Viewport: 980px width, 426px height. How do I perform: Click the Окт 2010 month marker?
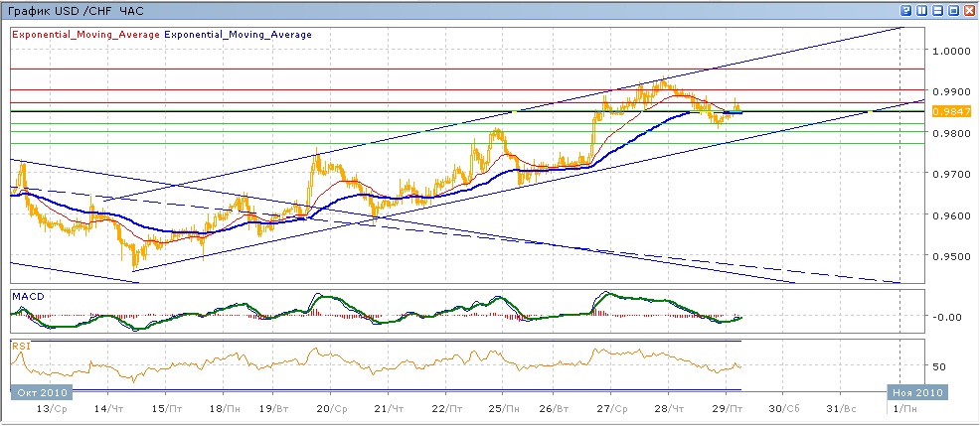38,394
